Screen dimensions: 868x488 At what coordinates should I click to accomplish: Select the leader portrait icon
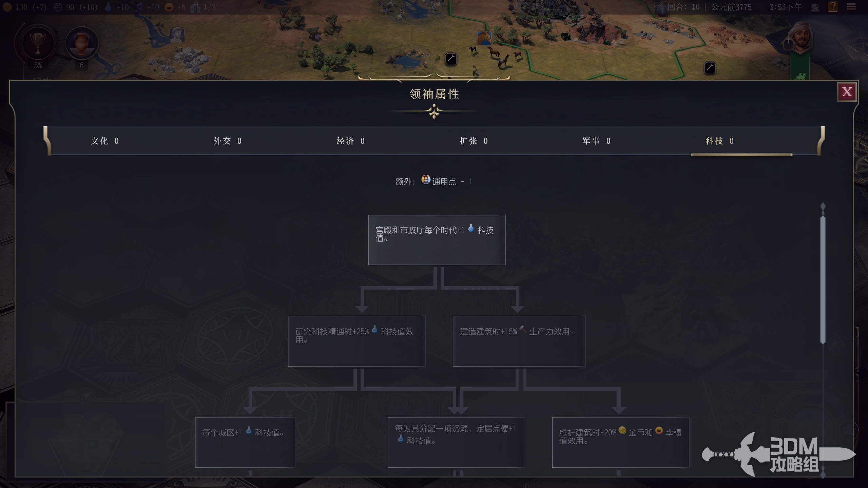pyautogui.click(x=801, y=38)
